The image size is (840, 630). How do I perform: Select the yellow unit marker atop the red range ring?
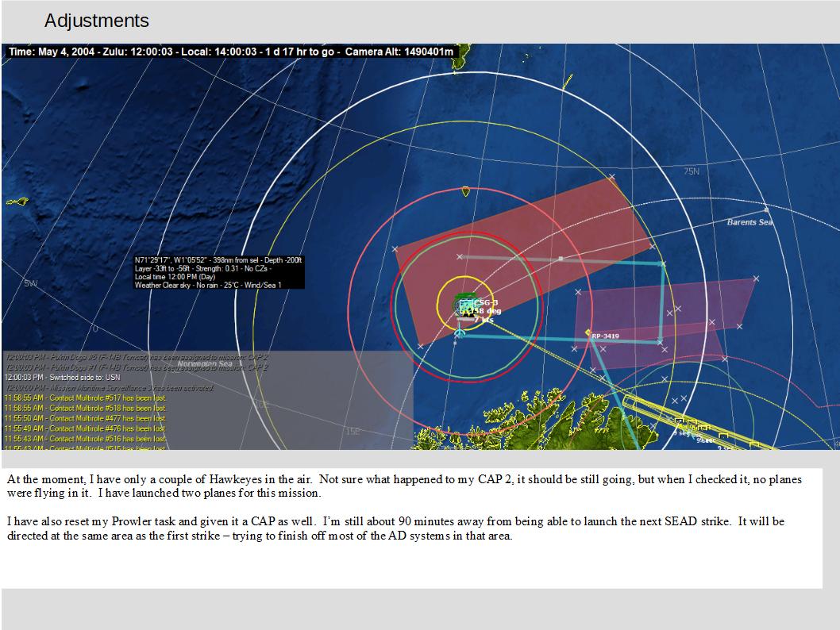[x=465, y=191]
